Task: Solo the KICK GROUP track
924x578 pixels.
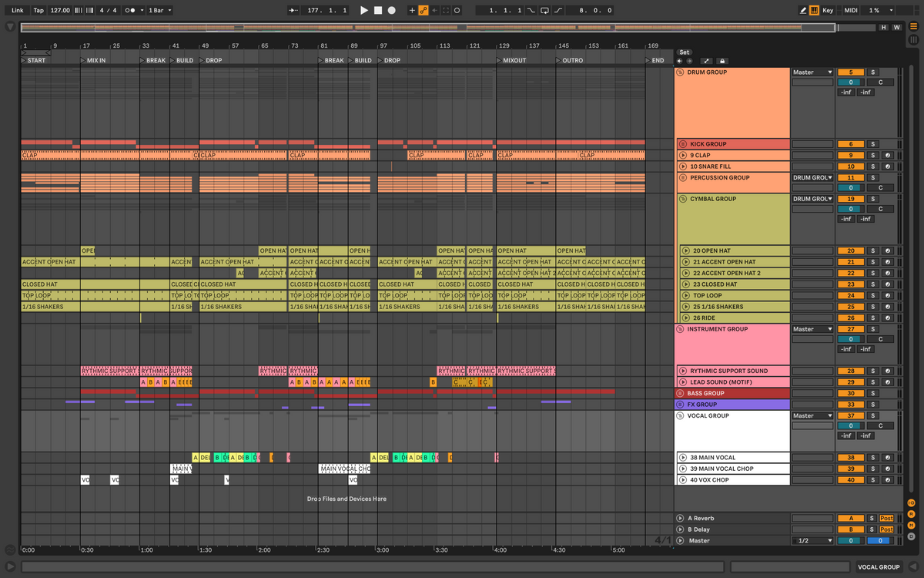Action: pyautogui.click(x=872, y=144)
